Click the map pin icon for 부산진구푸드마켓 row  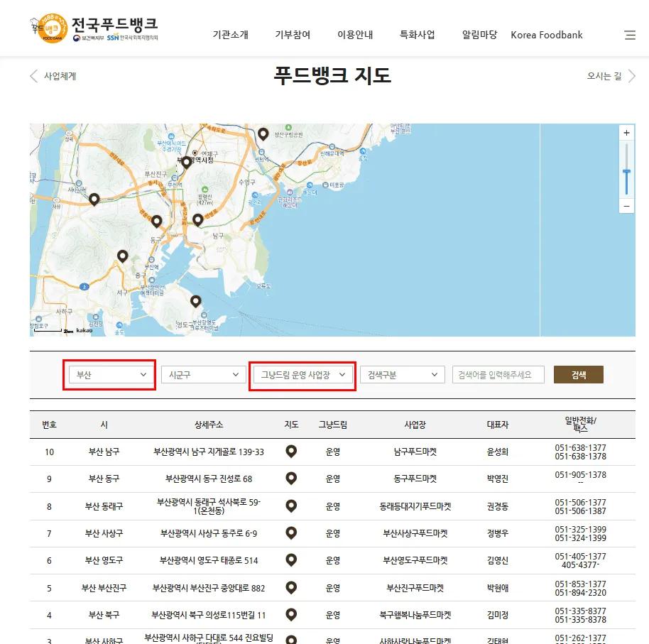coord(290,587)
